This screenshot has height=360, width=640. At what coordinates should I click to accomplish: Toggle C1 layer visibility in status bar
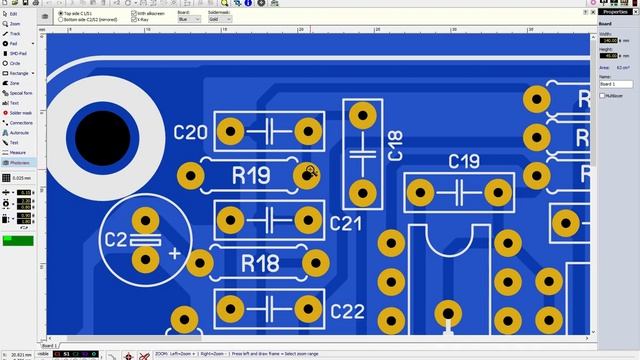point(57,354)
